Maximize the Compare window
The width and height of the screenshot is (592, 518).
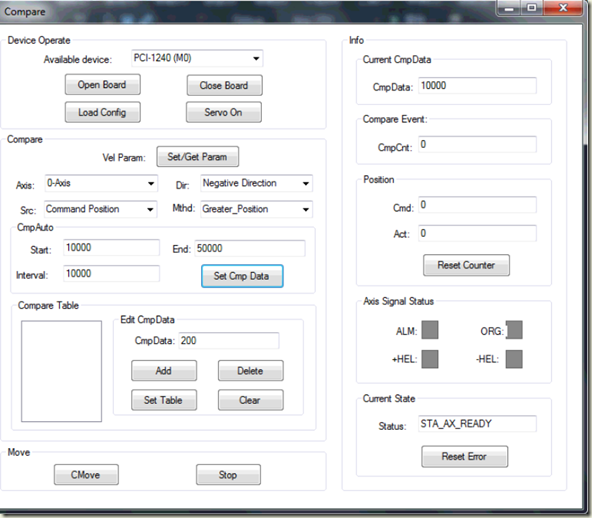pyautogui.click(x=532, y=8)
